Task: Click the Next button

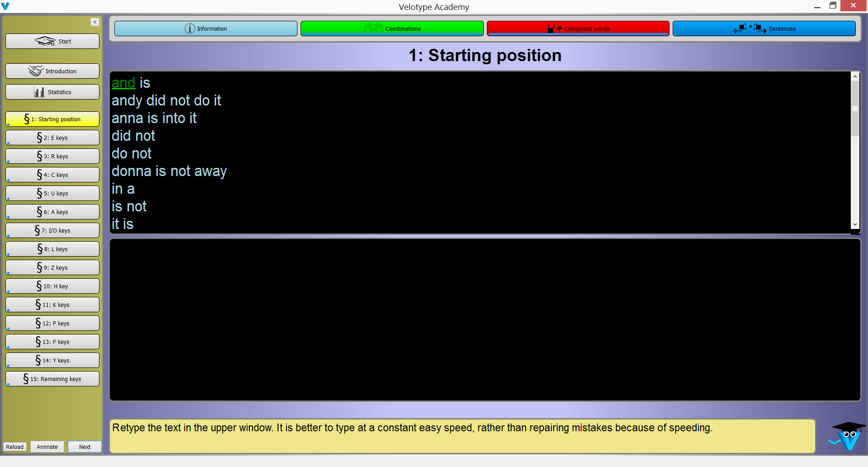Action: (85, 447)
